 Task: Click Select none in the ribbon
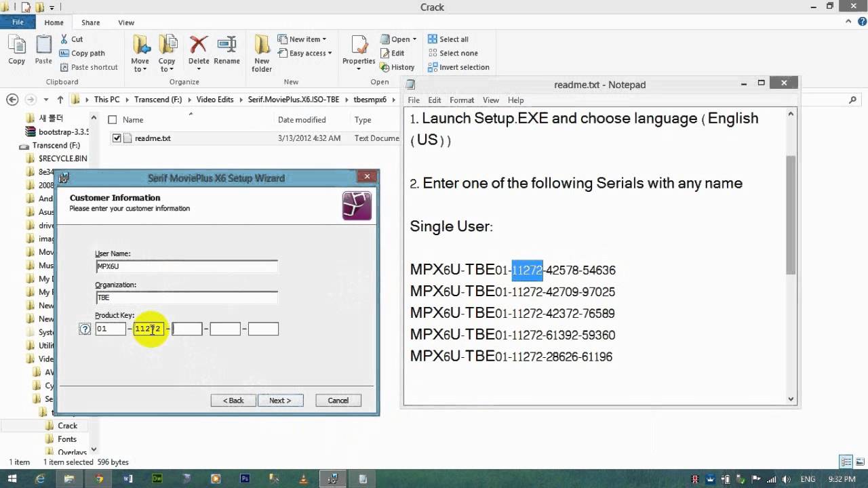point(453,53)
